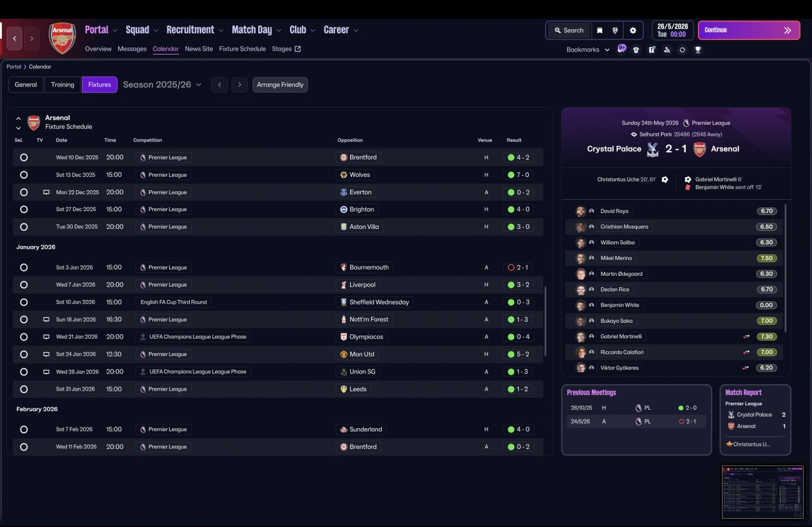Select radio button for Wolves fixture
This screenshot has height=527, width=812.
(23, 175)
